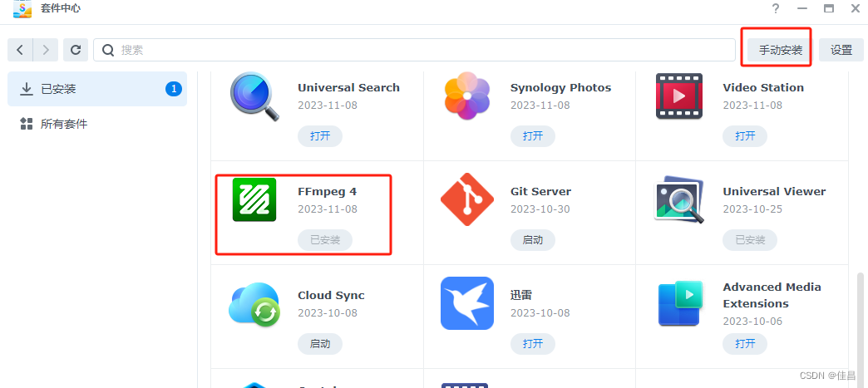Click 已安装 button under FFmpeg 4
Image resolution: width=868 pixels, height=388 pixels.
pos(325,239)
